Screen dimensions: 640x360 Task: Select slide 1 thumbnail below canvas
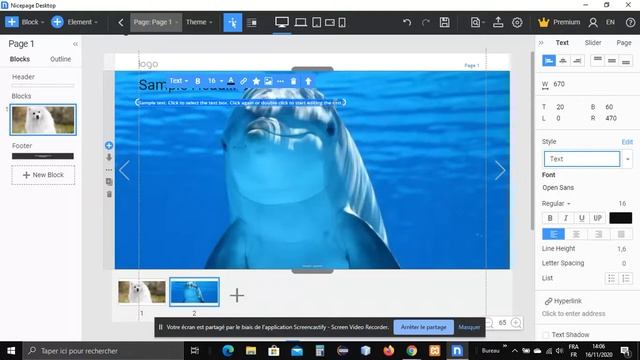[x=142, y=292]
